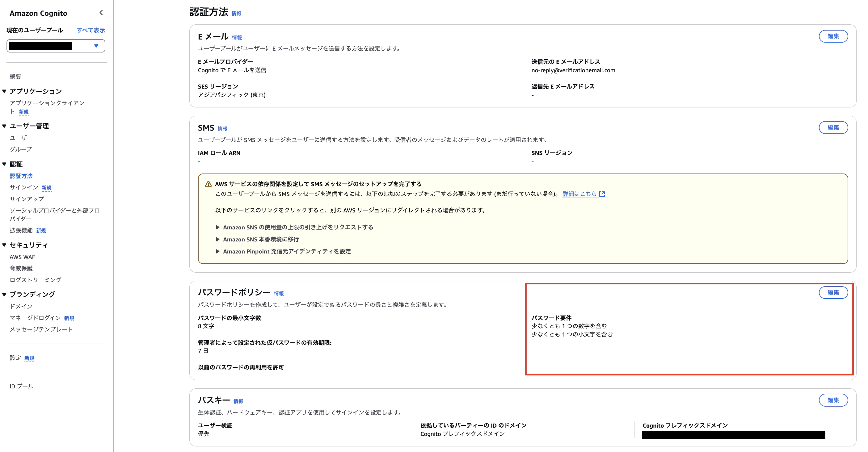The height and width of the screenshot is (452, 868).
Task: Go to グループ in sidebar
Action: pyautogui.click(x=21, y=149)
